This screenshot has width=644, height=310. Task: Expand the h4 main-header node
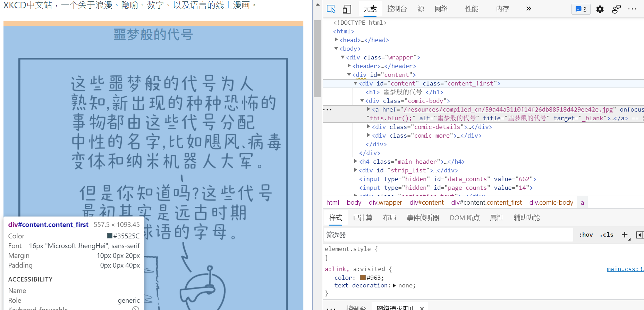click(x=356, y=161)
